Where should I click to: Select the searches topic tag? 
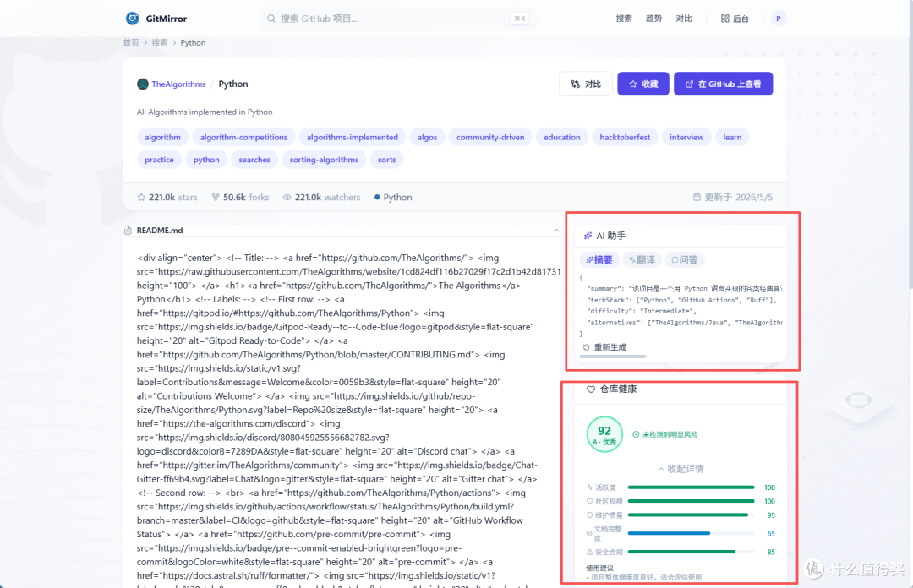[254, 160]
